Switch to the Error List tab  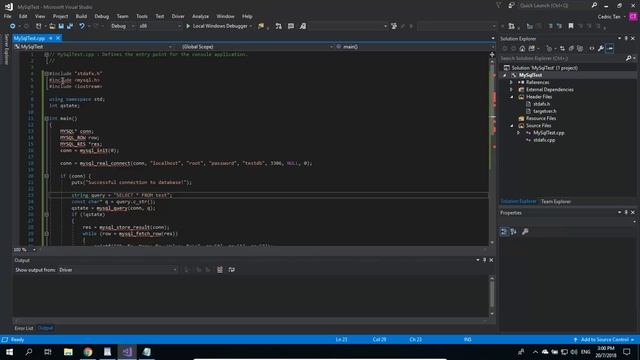(24, 328)
